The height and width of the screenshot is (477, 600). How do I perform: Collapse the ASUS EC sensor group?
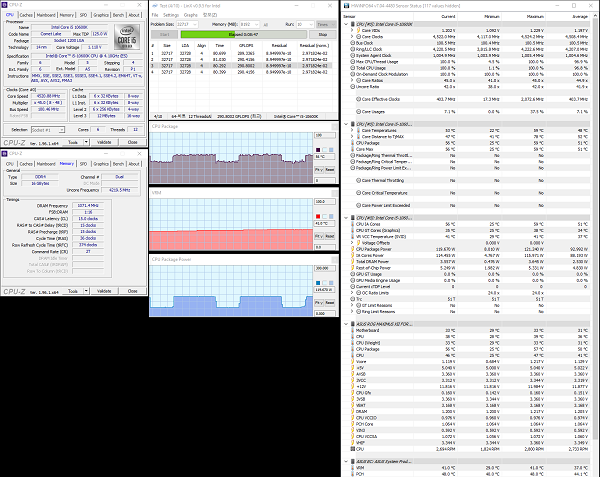(346, 462)
